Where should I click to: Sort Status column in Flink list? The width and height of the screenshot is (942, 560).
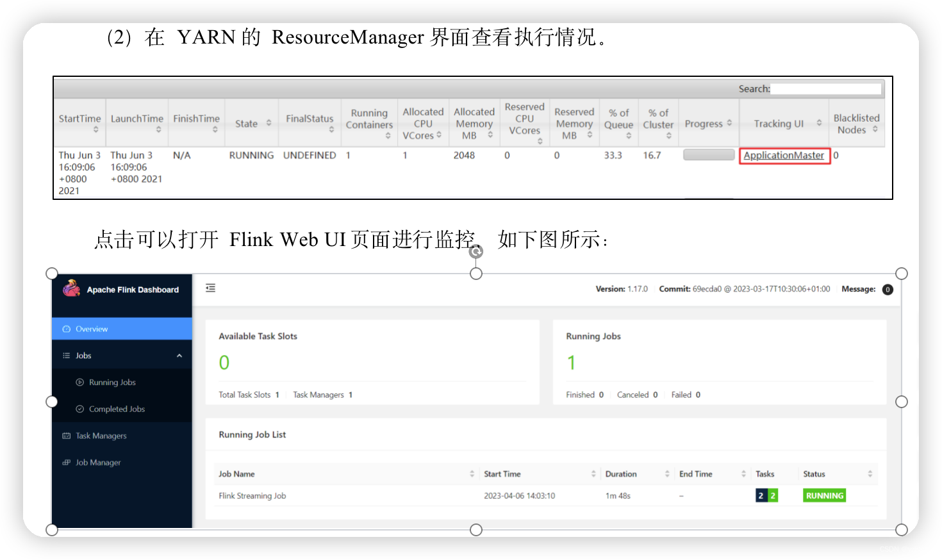[870, 474]
